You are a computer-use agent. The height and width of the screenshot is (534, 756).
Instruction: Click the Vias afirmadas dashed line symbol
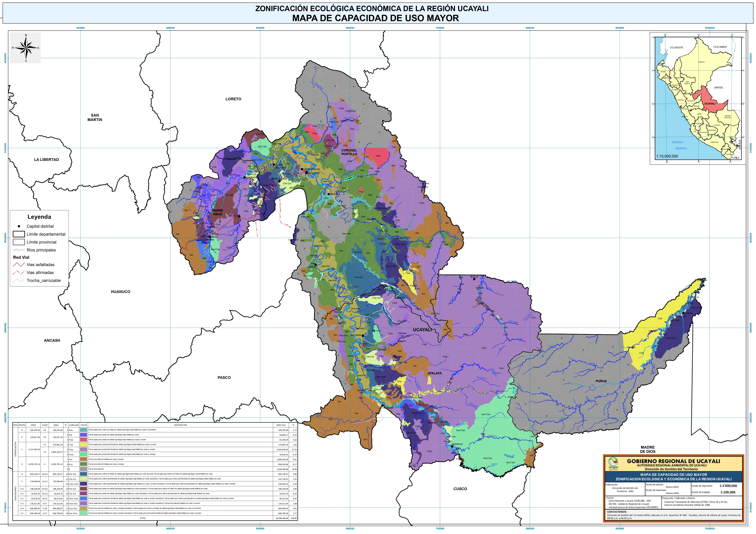pos(19,272)
